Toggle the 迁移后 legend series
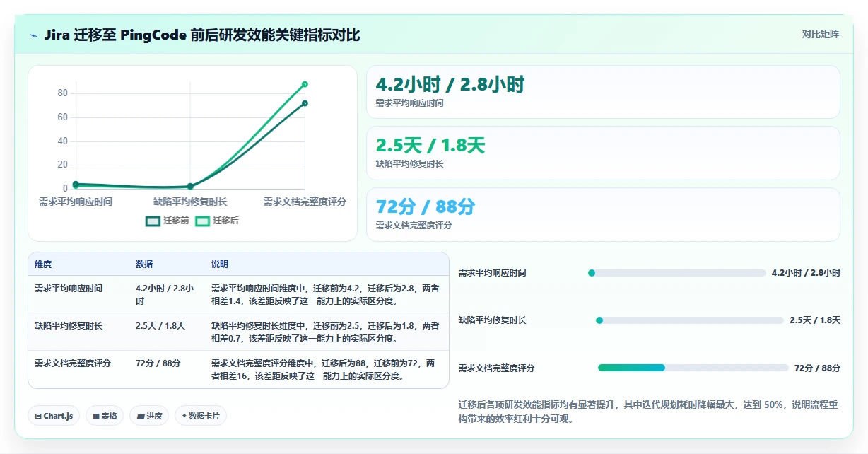The height and width of the screenshot is (454, 868). (x=217, y=221)
